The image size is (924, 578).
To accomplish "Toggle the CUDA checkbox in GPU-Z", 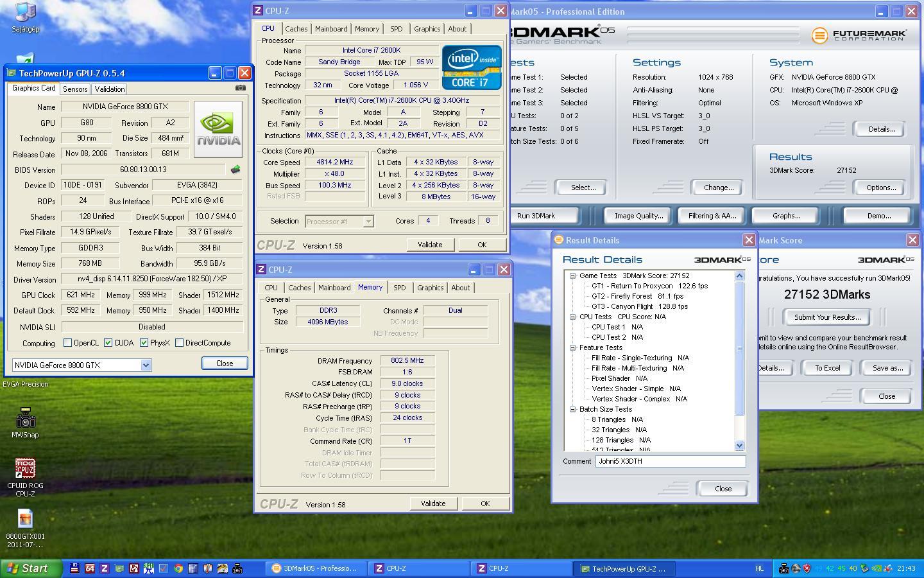I will (108, 343).
